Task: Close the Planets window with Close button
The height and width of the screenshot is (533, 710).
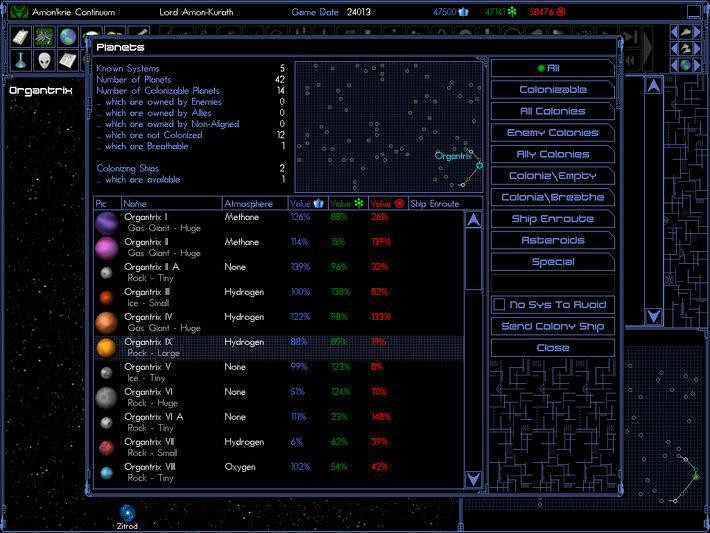Action: tap(552, 348)
